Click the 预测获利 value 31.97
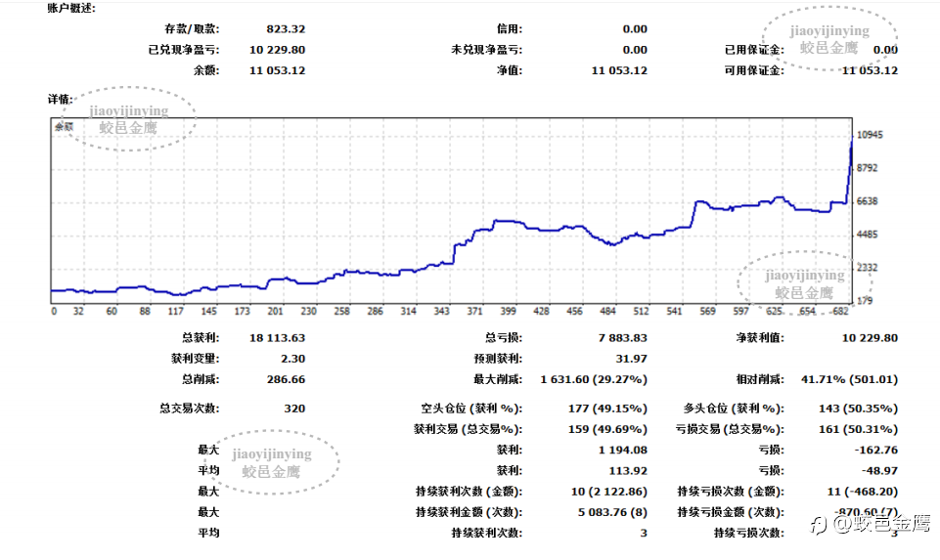The height and width of the screenshot is (560, 940). coord(631,359)
